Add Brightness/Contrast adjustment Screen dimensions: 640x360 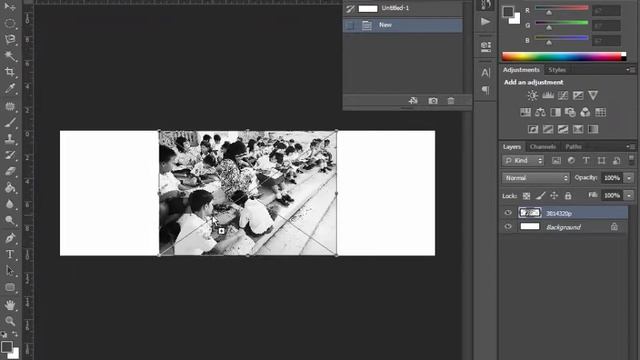point(532,96)
